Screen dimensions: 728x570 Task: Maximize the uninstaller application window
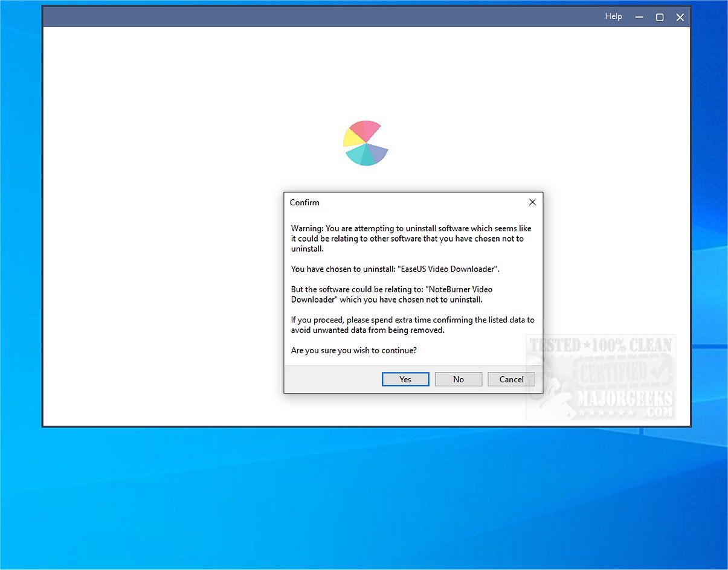point(660,17)
